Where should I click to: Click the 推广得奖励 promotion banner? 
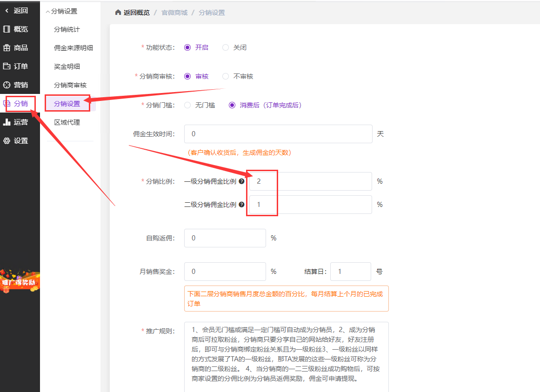click(20, 281)
